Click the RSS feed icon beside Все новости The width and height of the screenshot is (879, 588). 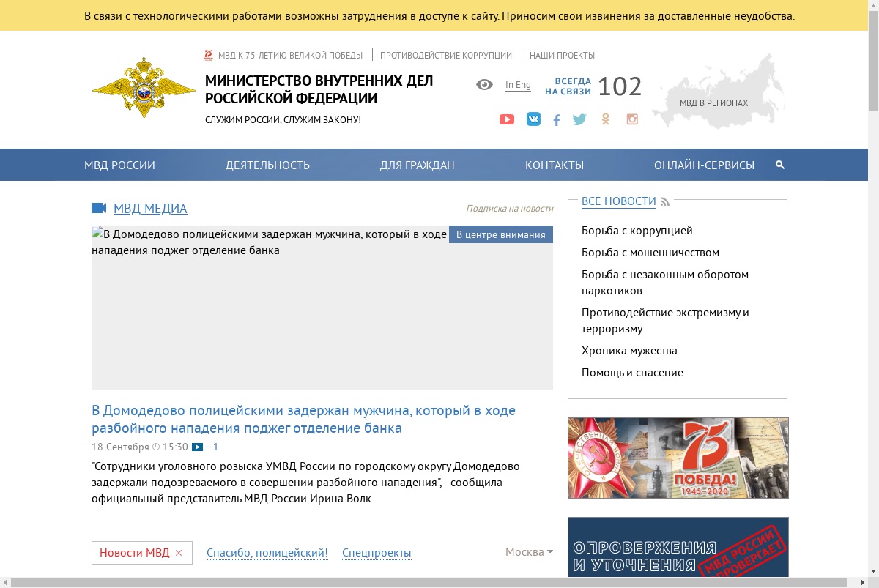665,201
